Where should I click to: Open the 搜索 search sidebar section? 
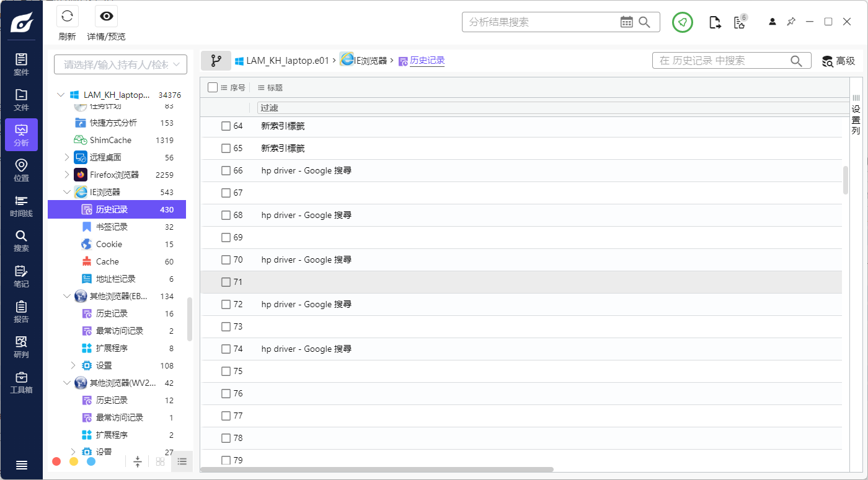[x=21, y=241]
